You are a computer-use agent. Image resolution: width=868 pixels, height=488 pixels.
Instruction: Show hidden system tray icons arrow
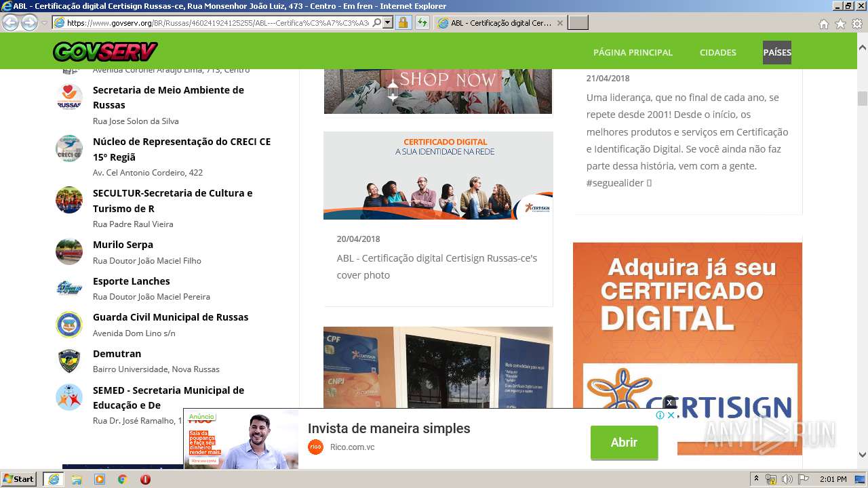757,479
